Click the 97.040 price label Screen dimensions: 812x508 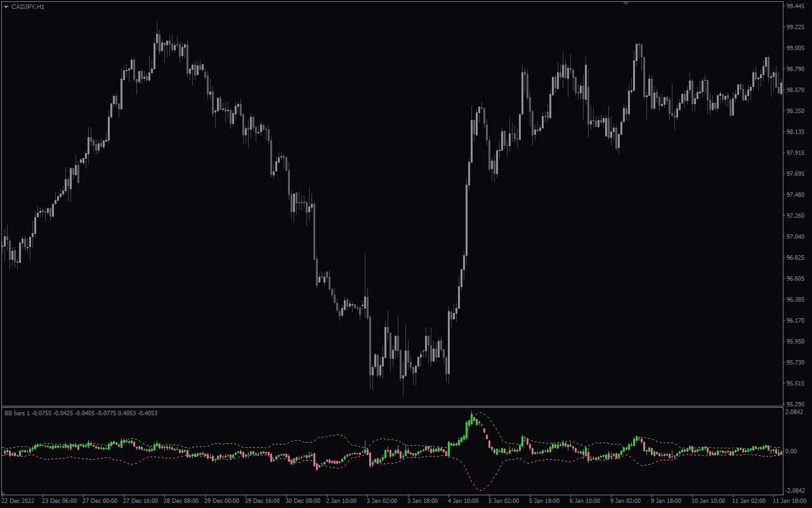pyautogui.click(x=795, y=237)
